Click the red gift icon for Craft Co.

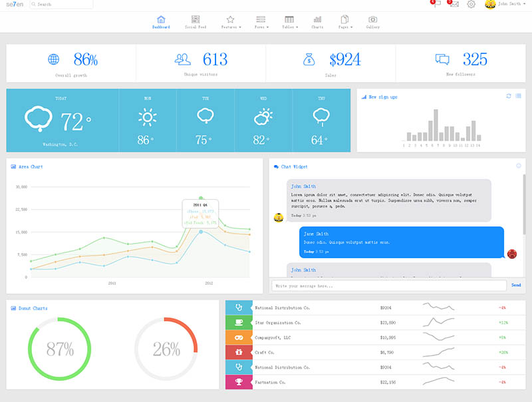click(238, 352)
